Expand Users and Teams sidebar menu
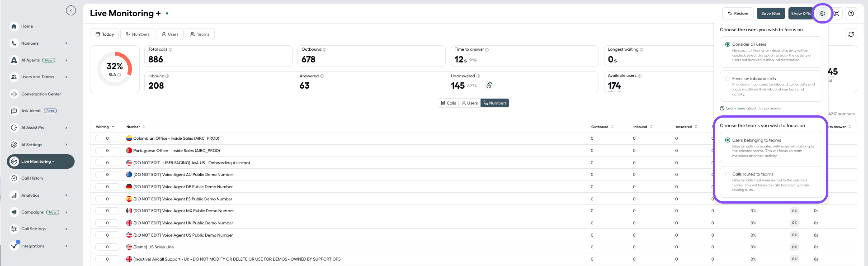This screenshot has height=266, width=868. coord(66,77)
